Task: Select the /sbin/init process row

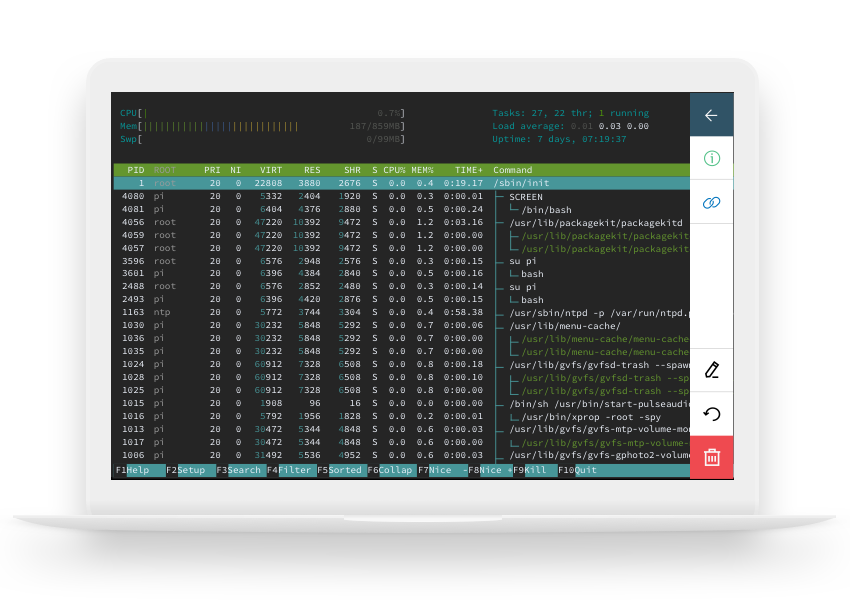Action: tap(400, 183)
